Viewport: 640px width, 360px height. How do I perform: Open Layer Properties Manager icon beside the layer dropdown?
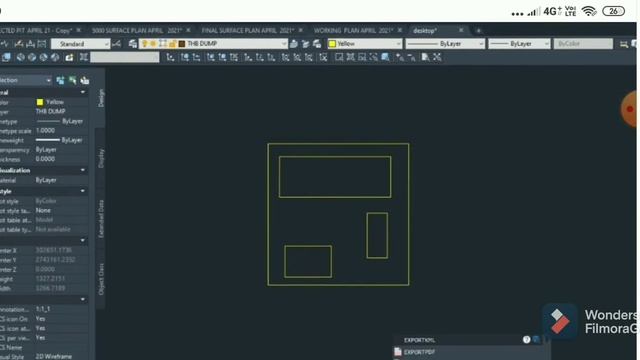[x=133, y=44]
